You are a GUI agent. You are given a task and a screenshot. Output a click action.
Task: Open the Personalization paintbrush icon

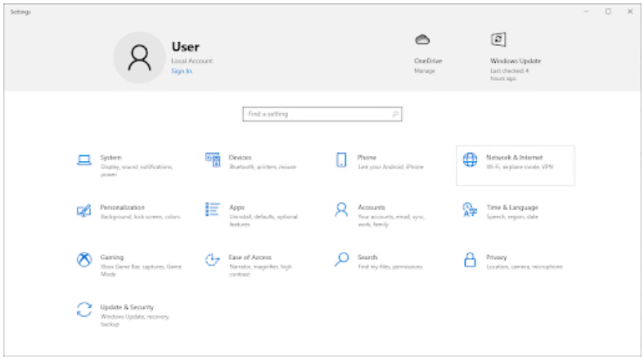click(83, 210)
